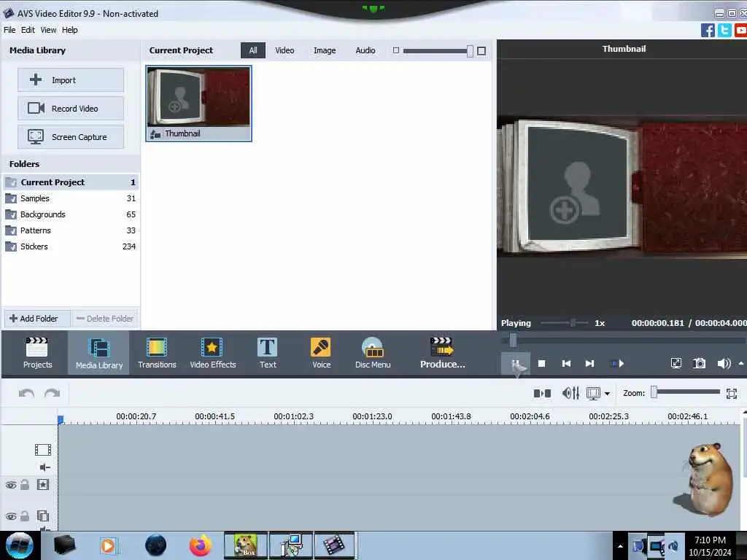Image resolution: width=747 pixels, height=560 pixels.
Task: Select the Media Library toolbar button
Action: 99,353
